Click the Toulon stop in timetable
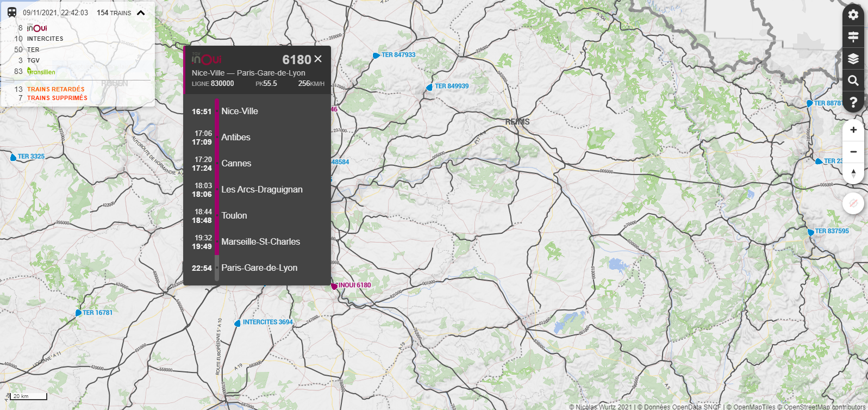868x410 pixels. [x=234, y=215]
